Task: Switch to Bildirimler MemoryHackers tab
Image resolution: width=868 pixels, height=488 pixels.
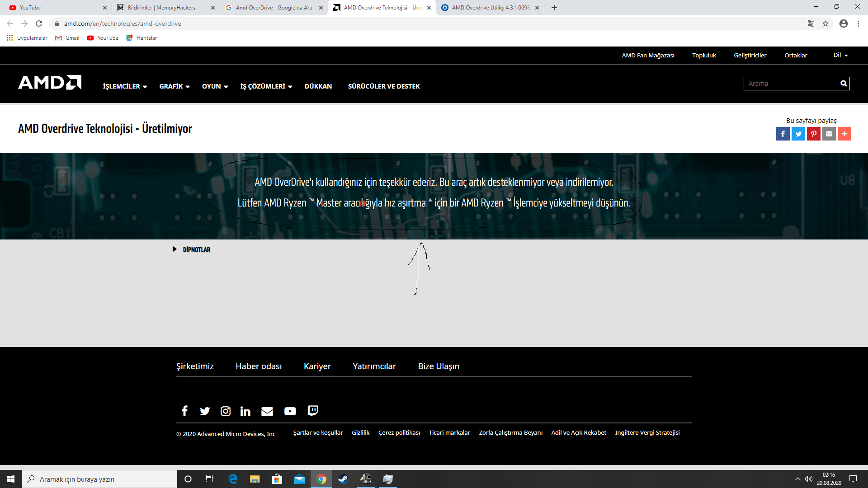Action: pyautogui.click(x=165, y=8)
